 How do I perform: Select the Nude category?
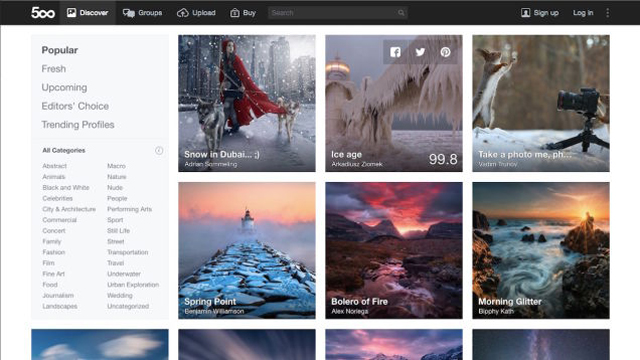click(x=115, y=187)
